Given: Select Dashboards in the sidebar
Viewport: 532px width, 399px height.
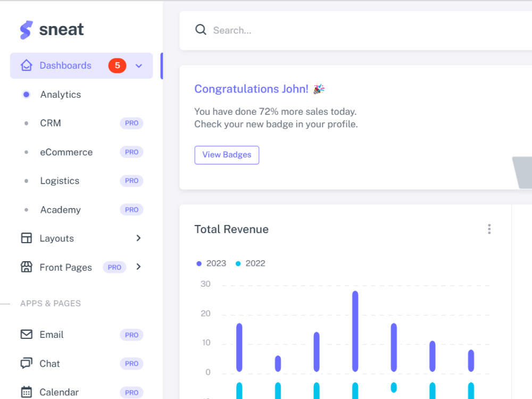Looking at the screenshot, I should 81,65.
